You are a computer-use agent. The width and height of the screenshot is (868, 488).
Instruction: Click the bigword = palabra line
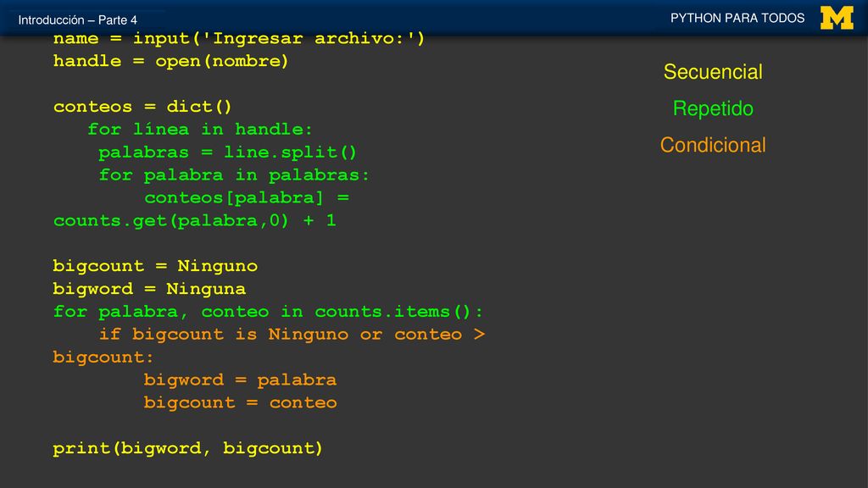pos(240,380)
